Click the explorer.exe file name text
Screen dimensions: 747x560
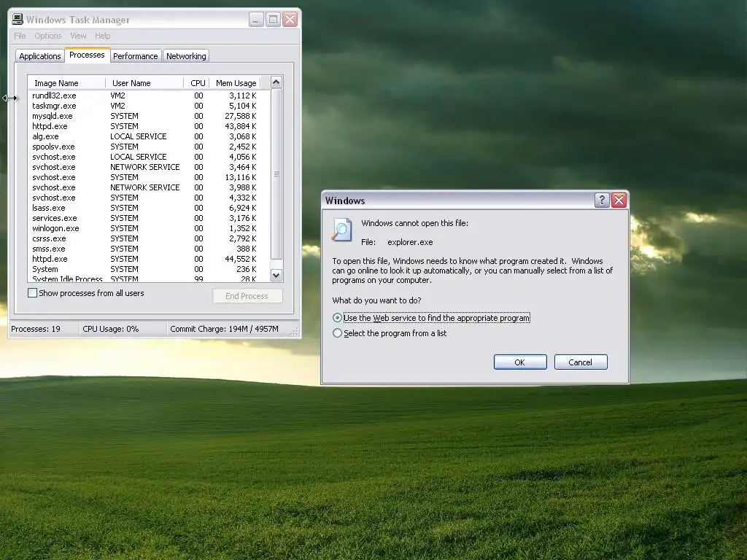click(x=410, y=242)
